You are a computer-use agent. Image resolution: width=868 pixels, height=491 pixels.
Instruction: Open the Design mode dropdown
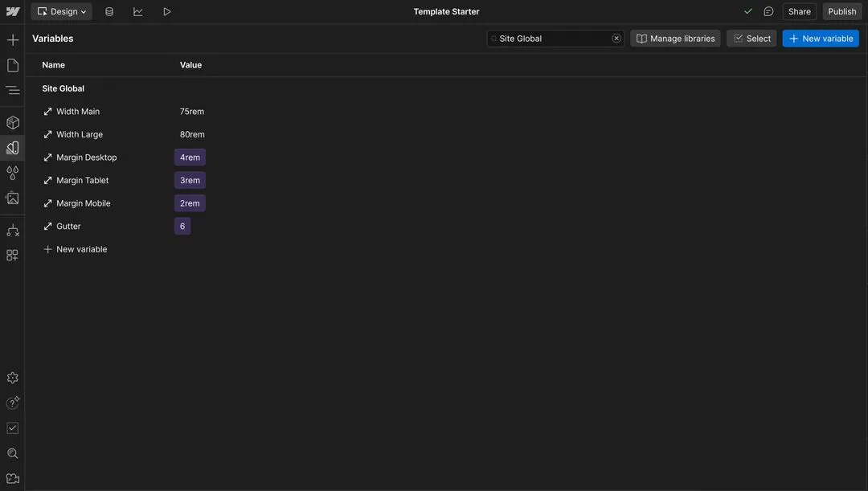point(60,10)
